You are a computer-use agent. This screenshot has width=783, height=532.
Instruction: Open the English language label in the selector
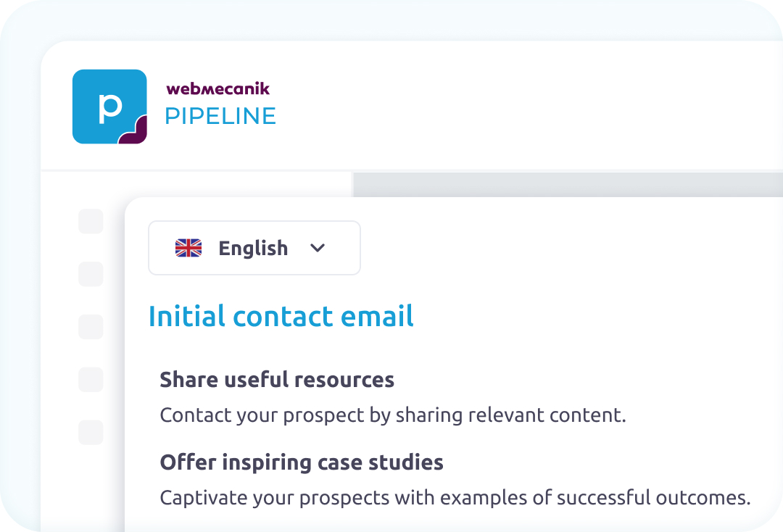253,248
